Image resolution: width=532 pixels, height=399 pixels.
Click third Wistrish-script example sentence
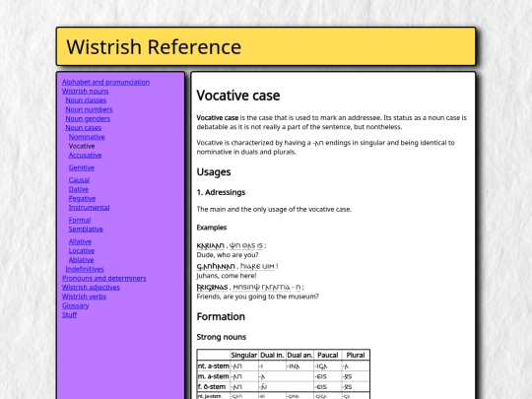[250, 288]
